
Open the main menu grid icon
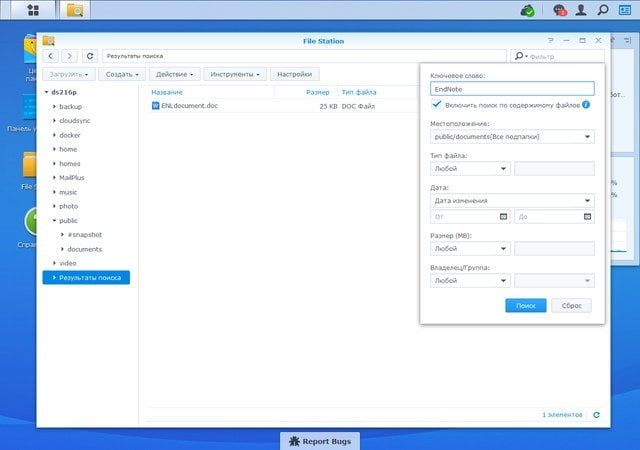(33, 10)
